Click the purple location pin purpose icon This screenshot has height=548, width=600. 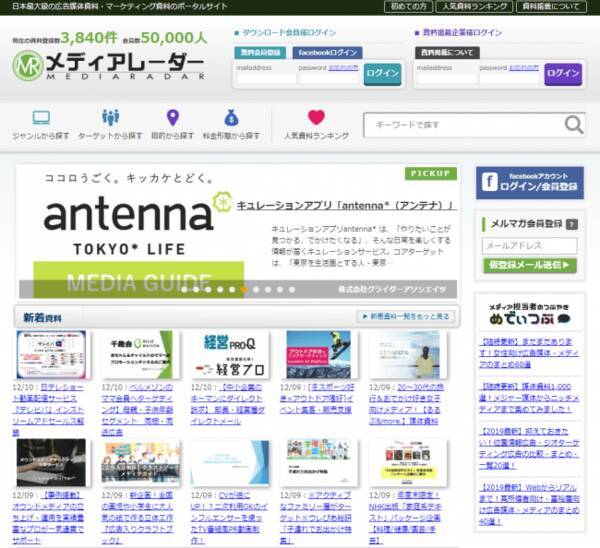[x=173, y=118]
